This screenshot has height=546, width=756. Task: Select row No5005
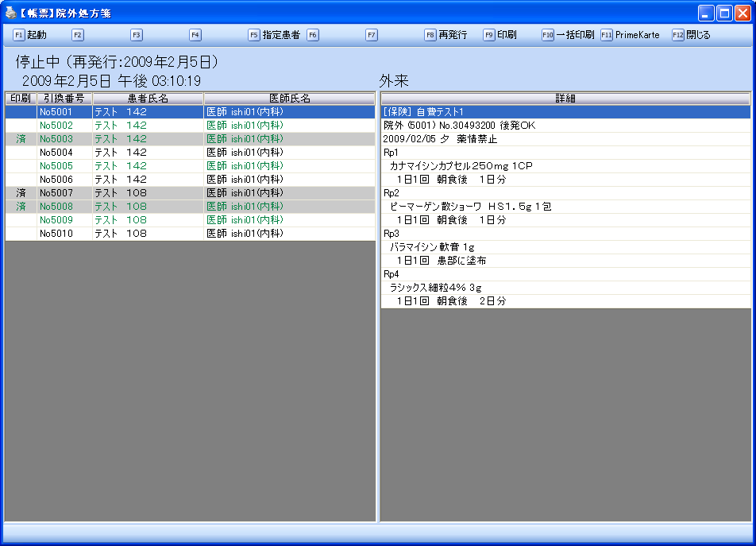pyautogui.click(x=190, y=166)
